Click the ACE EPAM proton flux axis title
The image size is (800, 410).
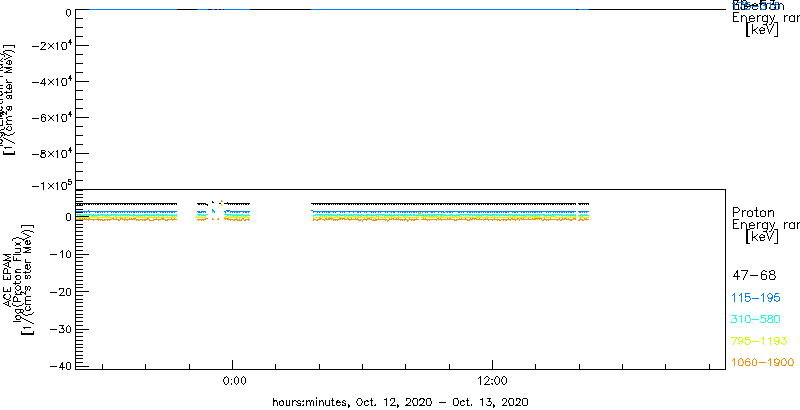click(18, 278)
